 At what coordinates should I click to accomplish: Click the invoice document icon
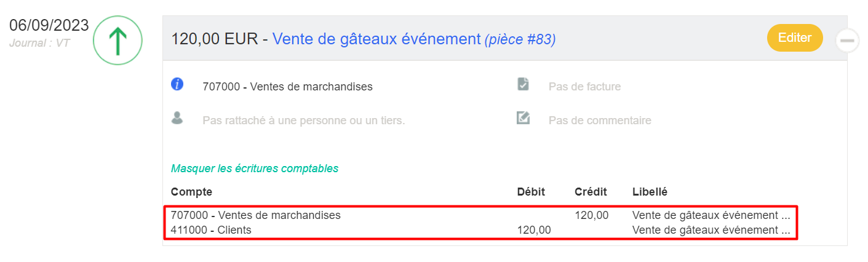(x=524, y=84)
